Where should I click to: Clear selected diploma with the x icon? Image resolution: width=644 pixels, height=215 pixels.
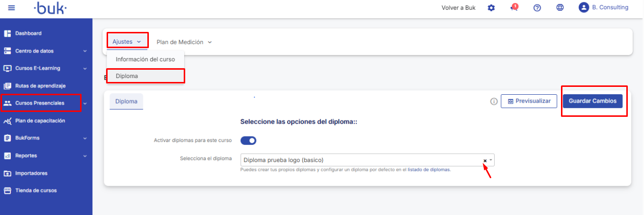tap(485, 161)
